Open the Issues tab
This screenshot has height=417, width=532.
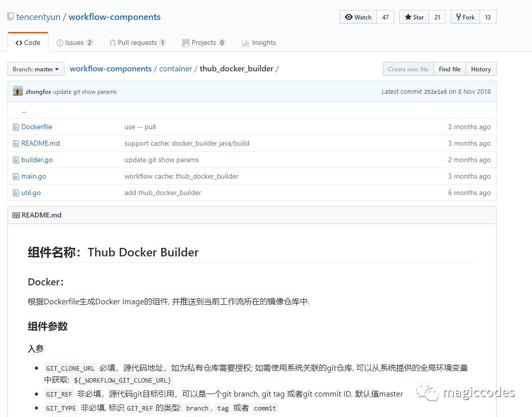[x=74, y=43]
